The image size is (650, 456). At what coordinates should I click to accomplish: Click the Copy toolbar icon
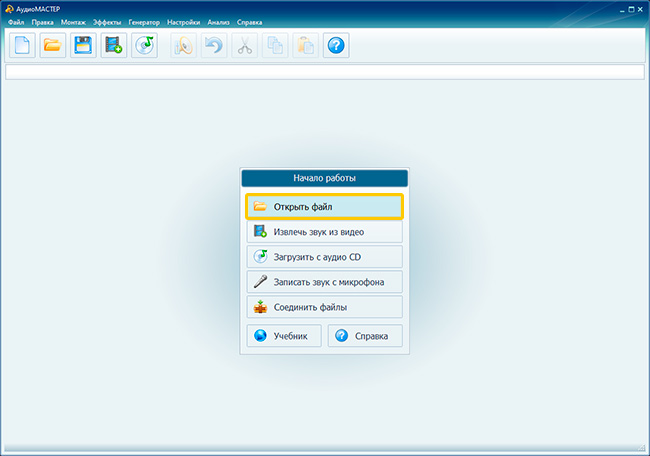coord(275,45)
